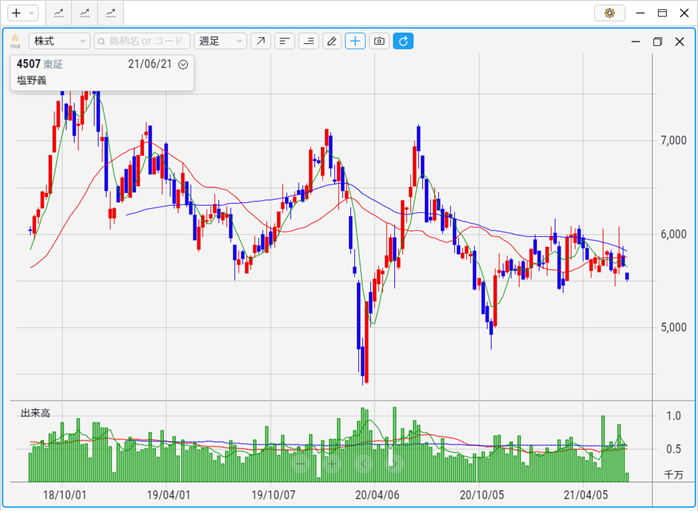Close the inner chart panel
Screen dimensions: 698x511
point(679,41)
